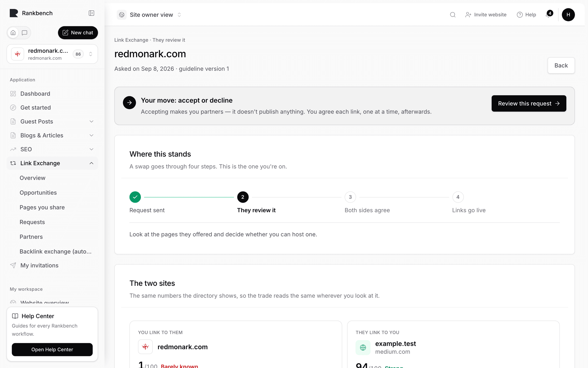The width and height of the screenshot is (588, 368).
Task: Click the Back button
Action: (561, 66)
